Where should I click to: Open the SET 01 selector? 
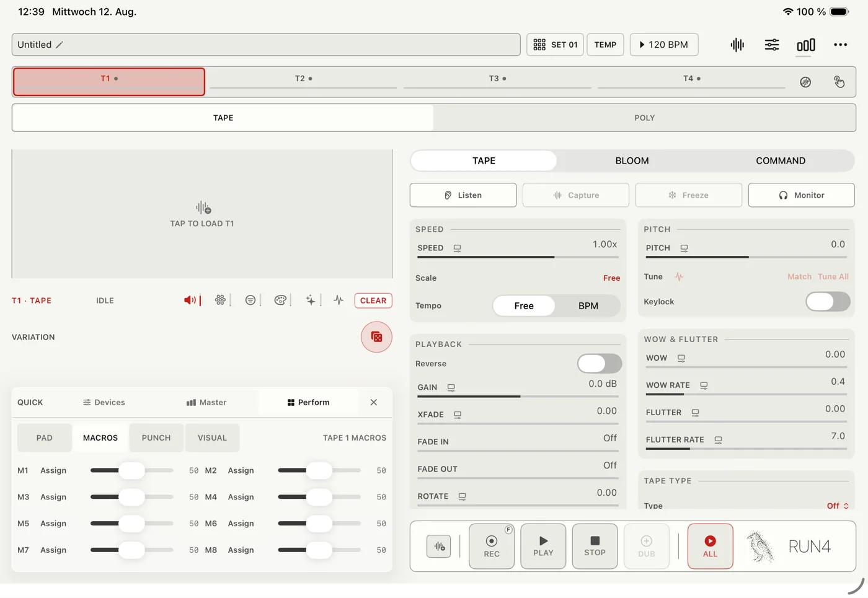click(x=556, y=45)
